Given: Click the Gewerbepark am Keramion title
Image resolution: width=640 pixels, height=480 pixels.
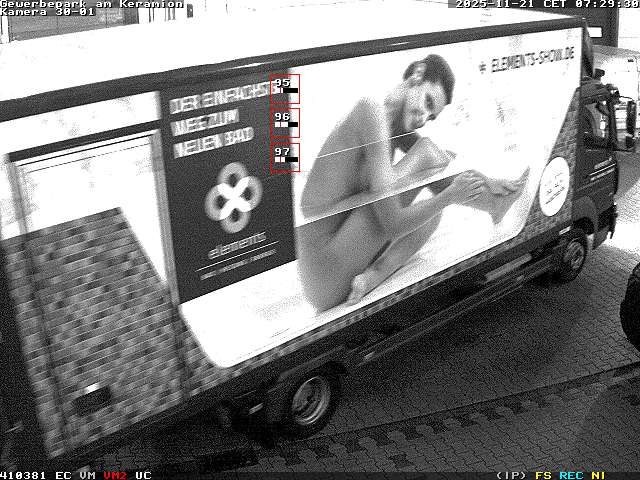Looking at the screenshot, I should click(92, 4).
